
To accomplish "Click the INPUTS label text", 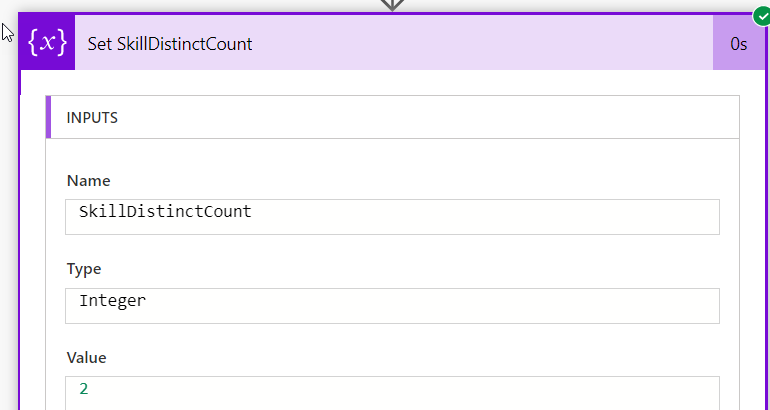I will point(92,118).
